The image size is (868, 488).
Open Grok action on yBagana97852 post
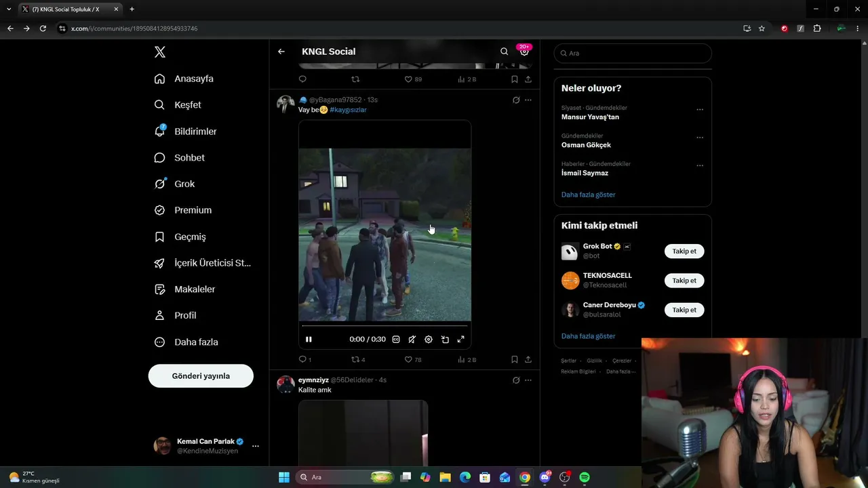click(516, 100)
